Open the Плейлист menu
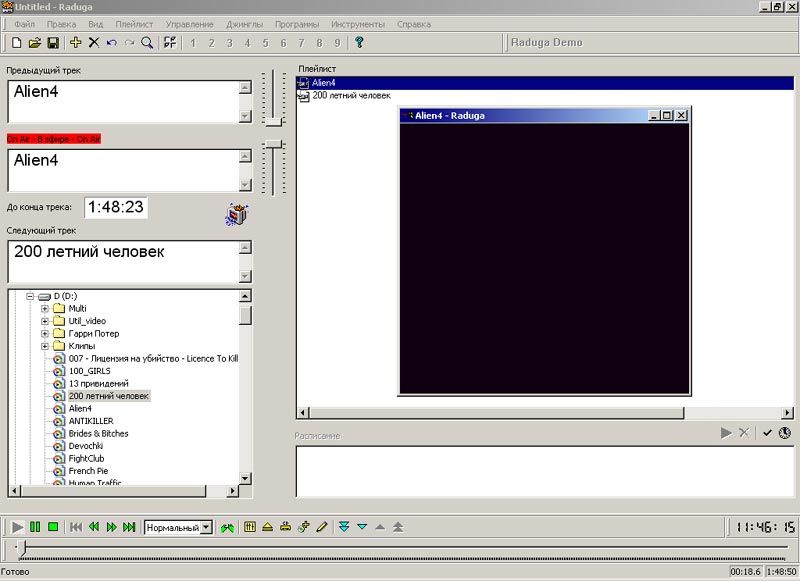Image resolution: width=800 pixels, height=581 pixels. coord(134,24)
